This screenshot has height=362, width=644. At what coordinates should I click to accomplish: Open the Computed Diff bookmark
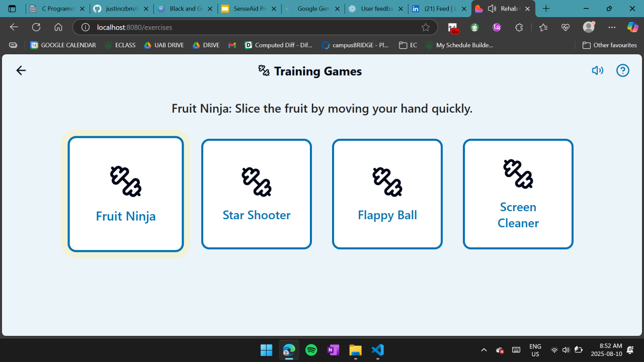tap(278, 45)
